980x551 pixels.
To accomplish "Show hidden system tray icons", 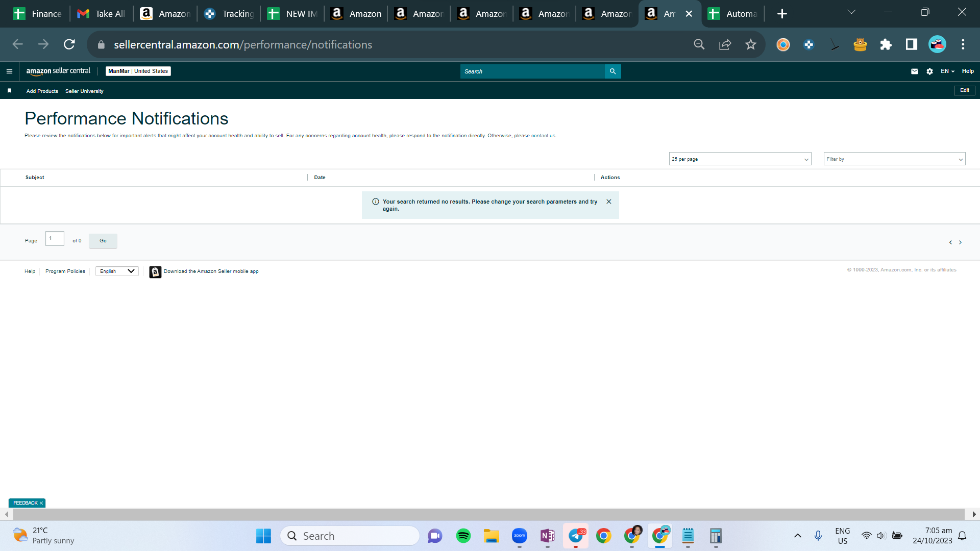I will click(798, 536).
